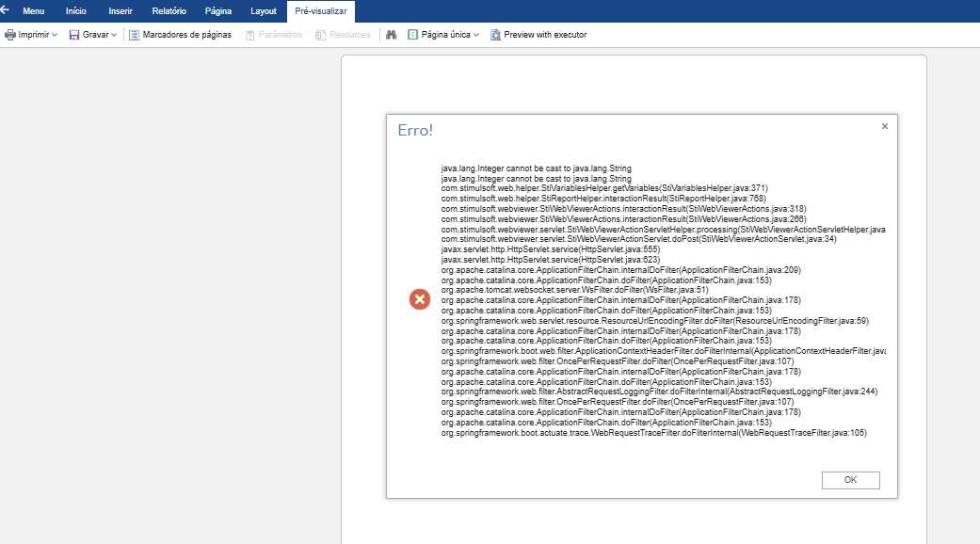This screenshot has height=544, width=980.
Task: Open the Layout tab
Action: click(264, 11)
